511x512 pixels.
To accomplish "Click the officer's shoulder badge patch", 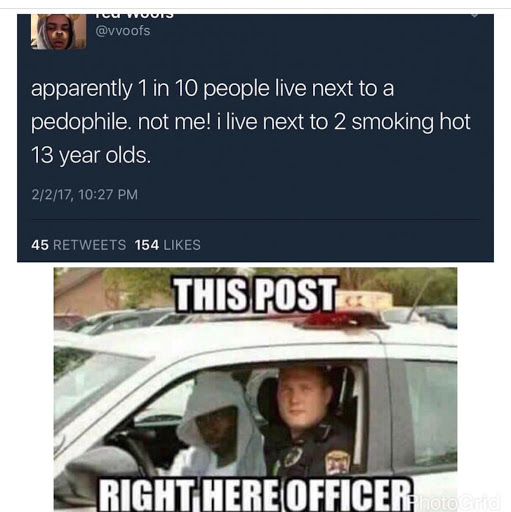I will 337,463.
